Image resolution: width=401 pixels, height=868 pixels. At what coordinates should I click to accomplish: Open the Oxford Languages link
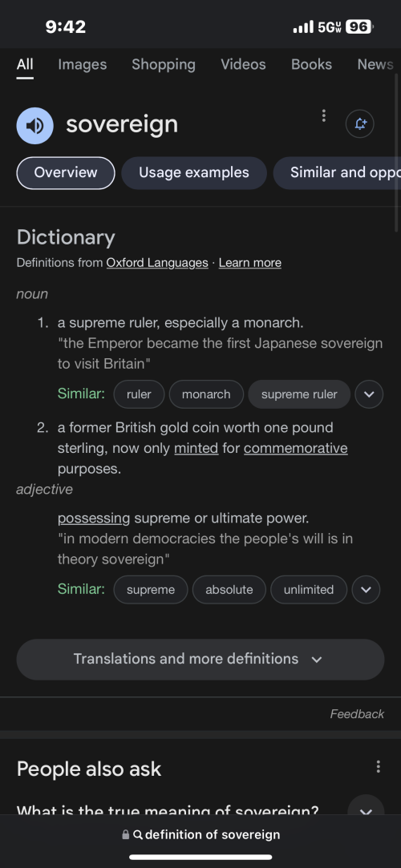tap(157, 262)
